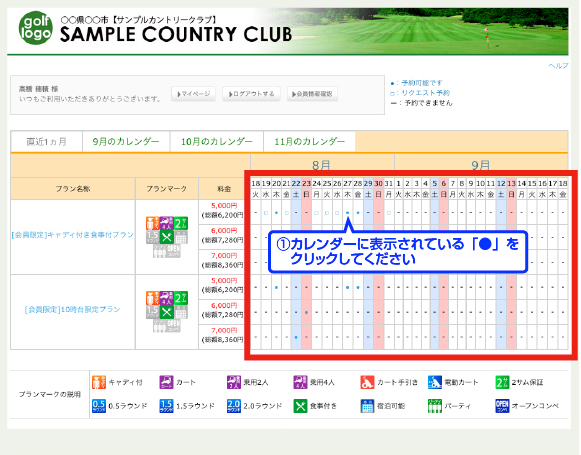
Task: Switch to the 9月のカレンダー tab
Action: tap(126, 142)
